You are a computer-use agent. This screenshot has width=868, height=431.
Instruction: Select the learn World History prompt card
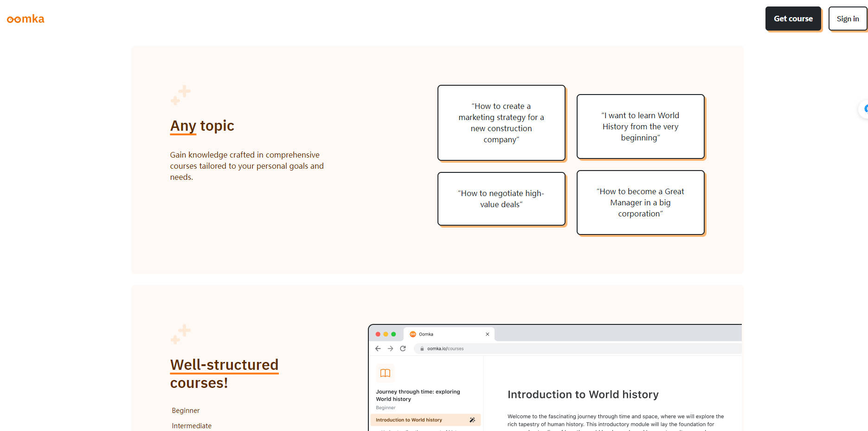tap(640, 127)
